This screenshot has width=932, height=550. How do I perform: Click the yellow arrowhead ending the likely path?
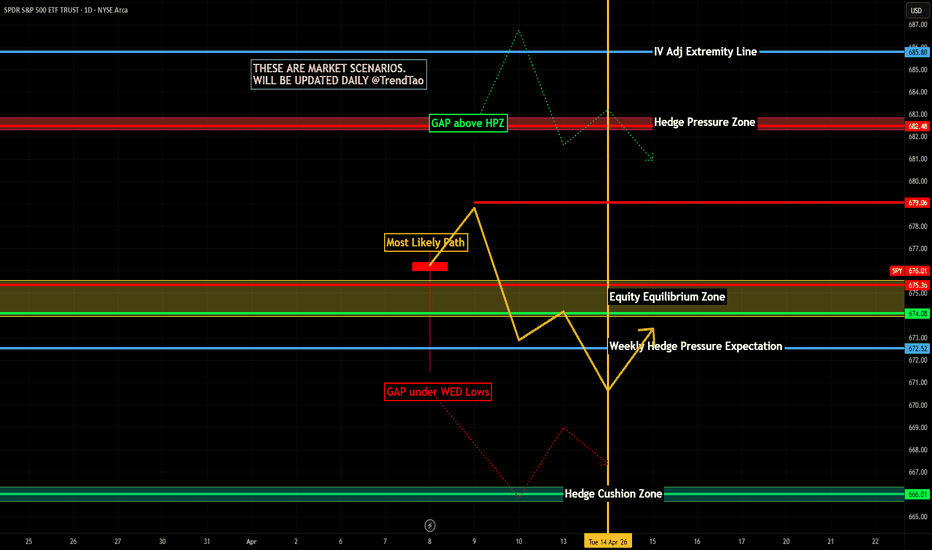[x=651, y=330]
